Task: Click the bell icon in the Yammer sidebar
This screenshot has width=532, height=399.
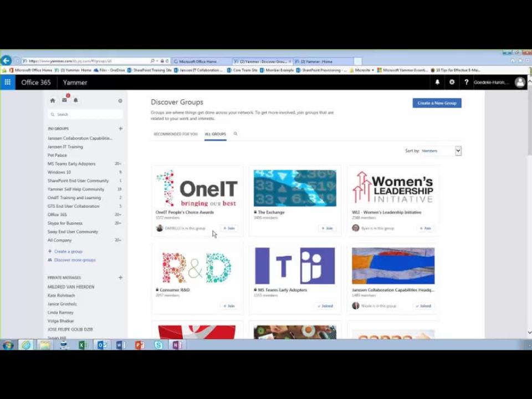Action: (76, 100)
